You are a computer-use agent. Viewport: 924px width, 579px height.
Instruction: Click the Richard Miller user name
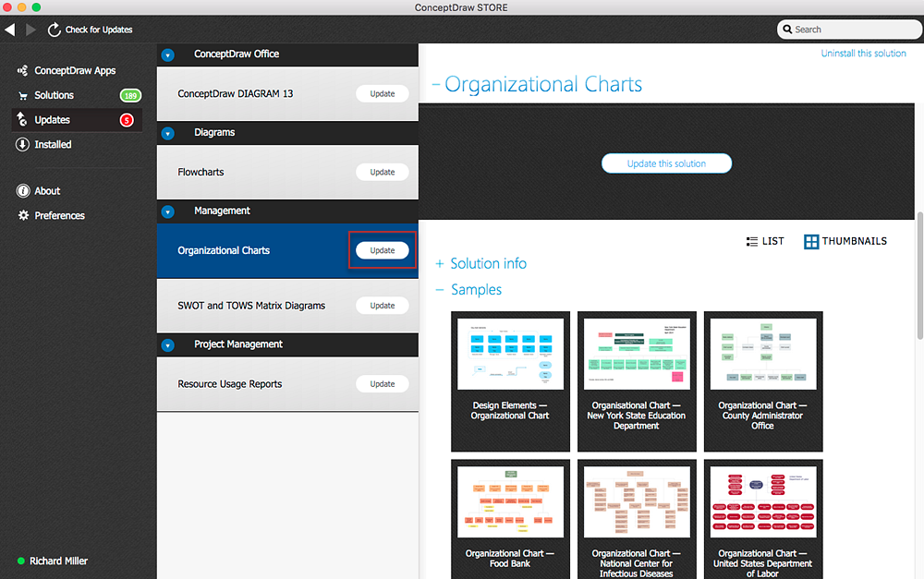(58, 561)
